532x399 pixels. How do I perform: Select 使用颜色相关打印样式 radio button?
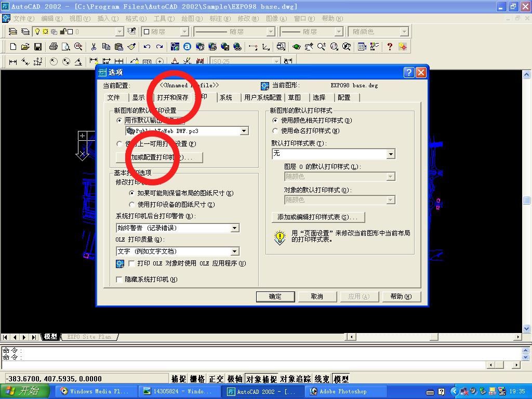tap(275, 121)
